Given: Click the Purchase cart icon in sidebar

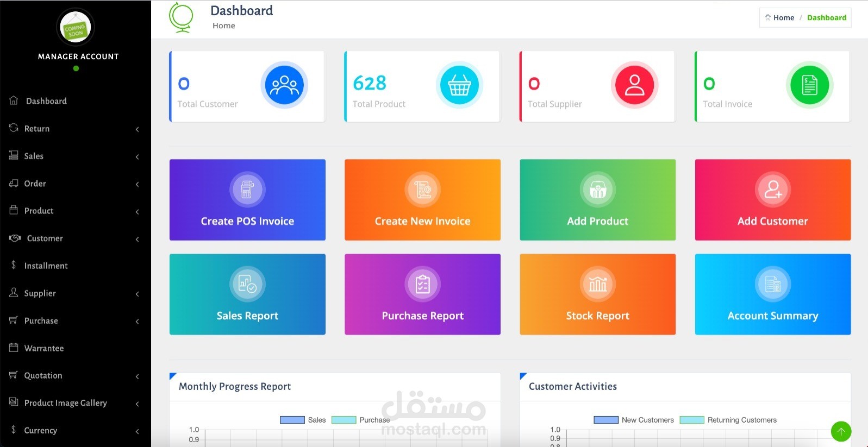Looking at the screenshot, I should [x=14, y=320].
